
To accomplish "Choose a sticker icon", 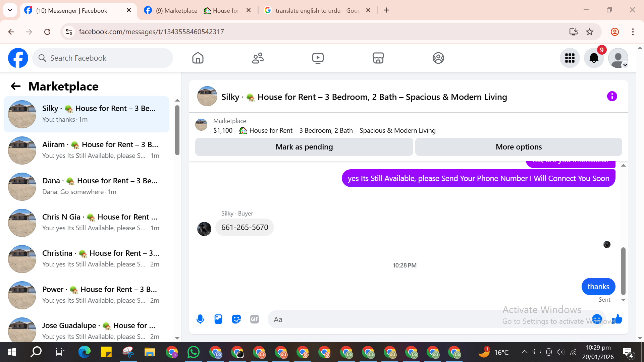I will click(x=236, y=319).
